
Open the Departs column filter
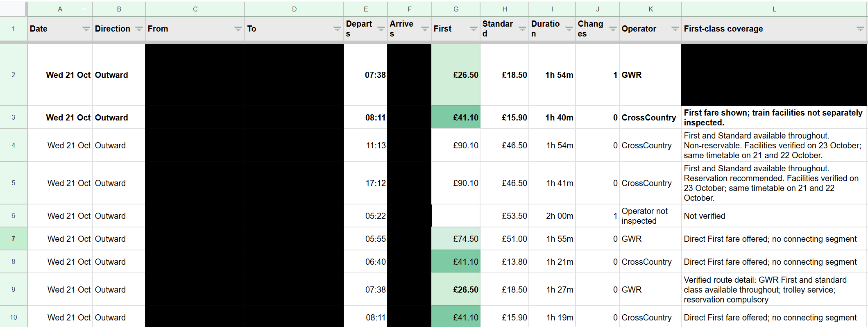tap(381, 29)
